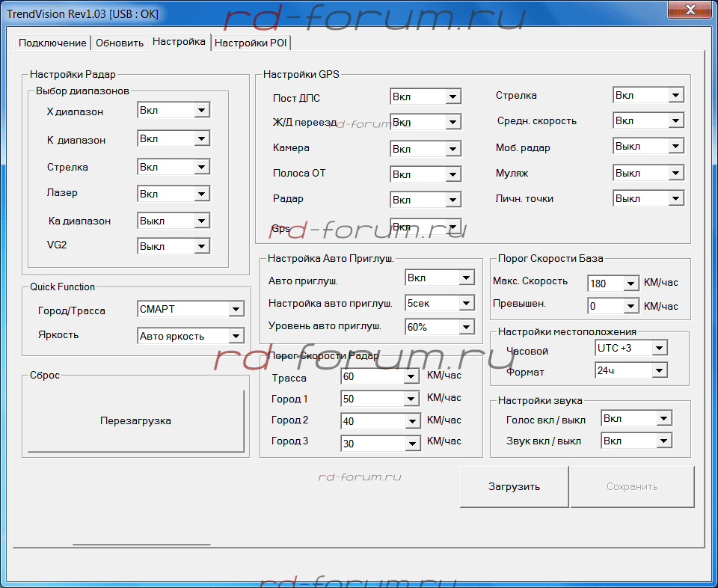Open the Город 1 speed dropdown
The height and width of the screenshot is (588, 718).
(380, 399)
